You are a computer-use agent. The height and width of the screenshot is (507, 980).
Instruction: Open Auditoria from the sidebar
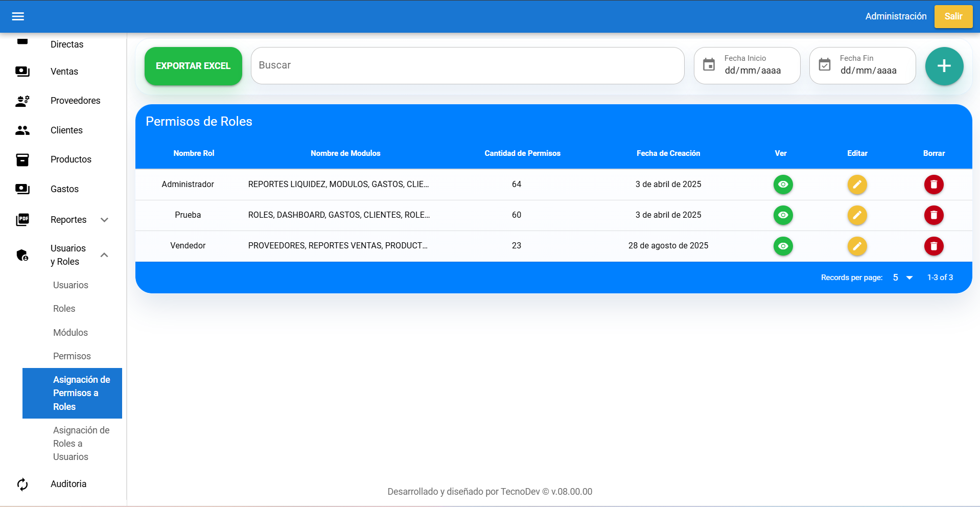68,484
